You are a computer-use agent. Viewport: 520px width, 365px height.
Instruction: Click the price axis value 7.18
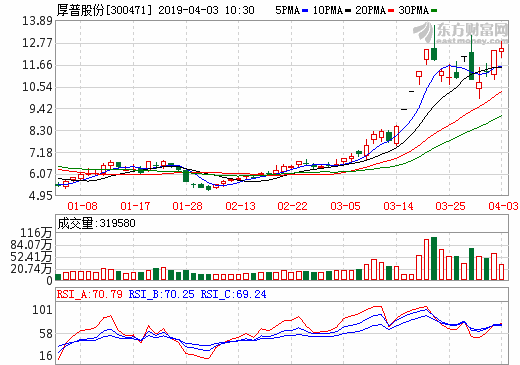point(41,153)
